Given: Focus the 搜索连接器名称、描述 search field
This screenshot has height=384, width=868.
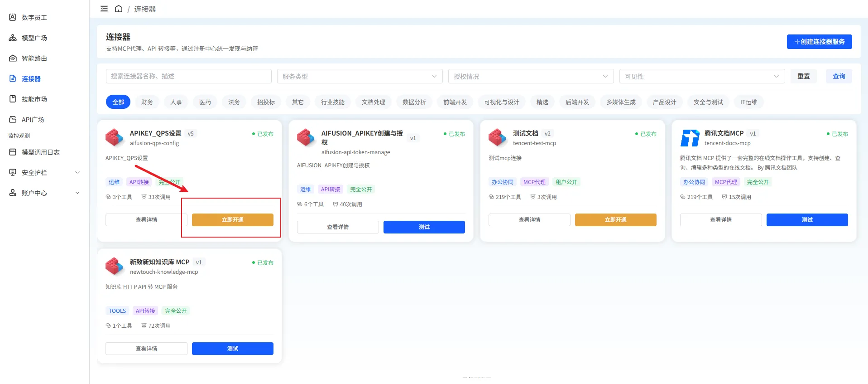Looking at the screenshot, I should [189, 76].
